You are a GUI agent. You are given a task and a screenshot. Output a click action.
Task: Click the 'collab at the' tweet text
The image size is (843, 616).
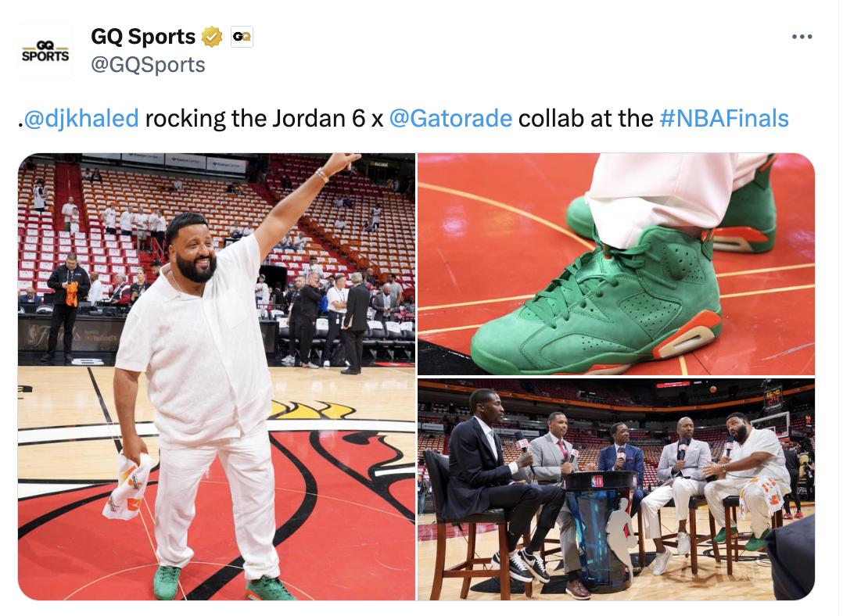click(586, 118)
